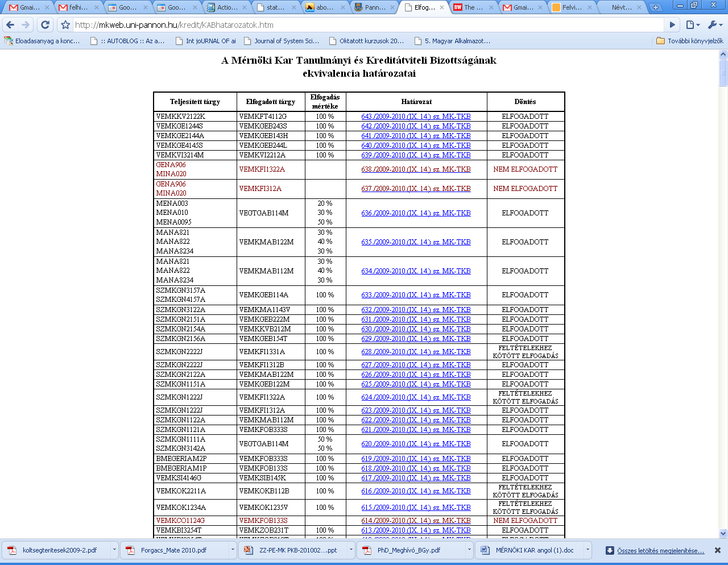
Task: Open a new tab with plus button
Action: click(656, 7)
